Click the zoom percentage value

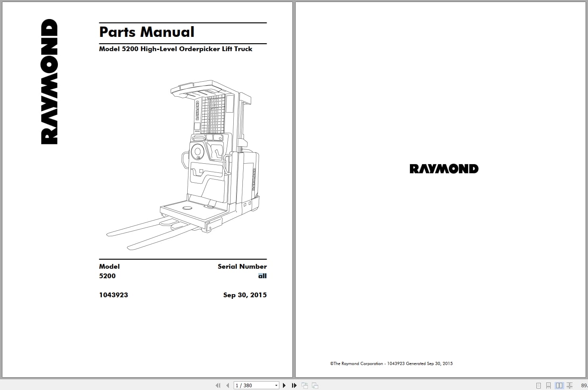[584, 385]
